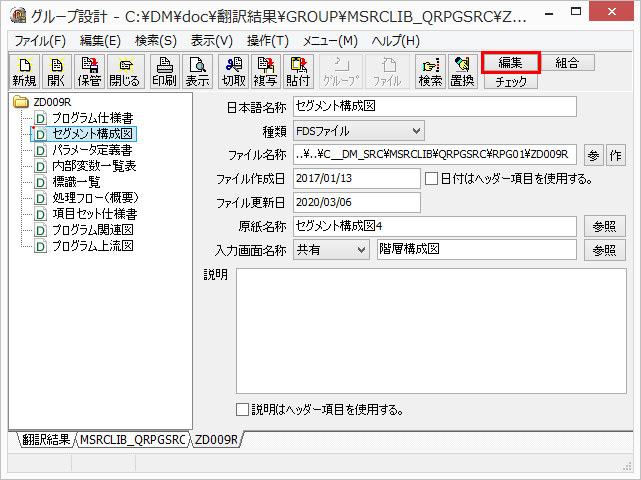Click the 保管 (Save) toolbar icon

pos(90,72)
